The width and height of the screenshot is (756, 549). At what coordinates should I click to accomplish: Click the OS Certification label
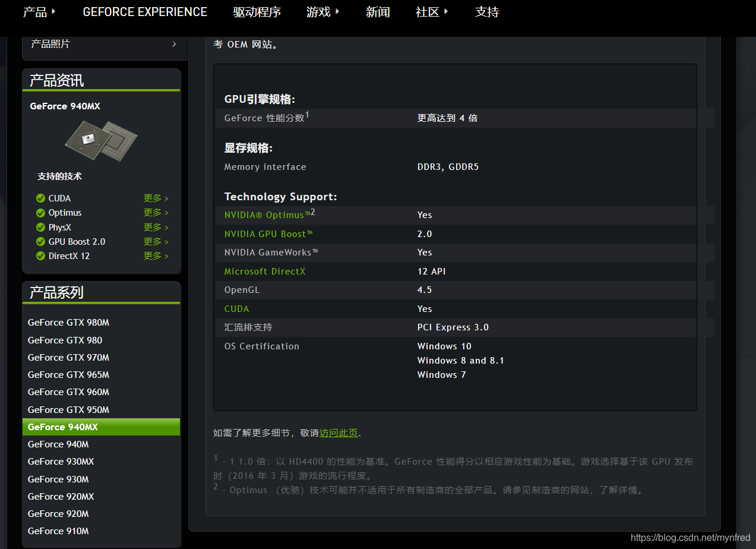point(262,346)
